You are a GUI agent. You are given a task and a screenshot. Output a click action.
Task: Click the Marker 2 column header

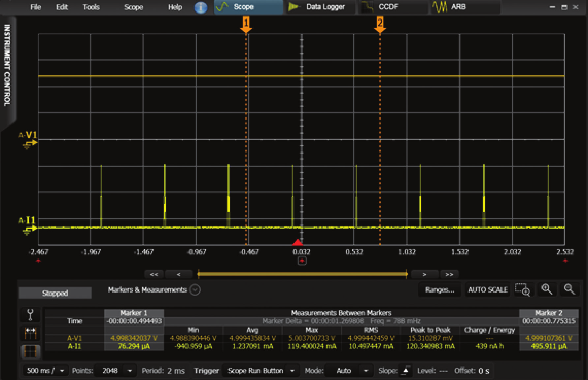pos(549,313)
